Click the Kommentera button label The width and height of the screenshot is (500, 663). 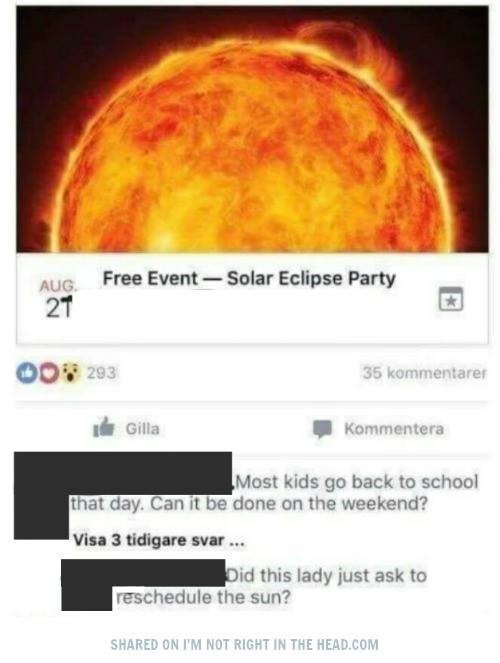tap(394, 429)
